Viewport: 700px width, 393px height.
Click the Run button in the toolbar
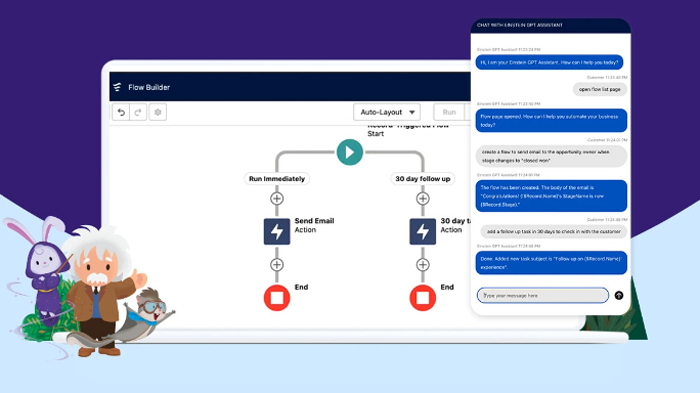coord(449,112)
